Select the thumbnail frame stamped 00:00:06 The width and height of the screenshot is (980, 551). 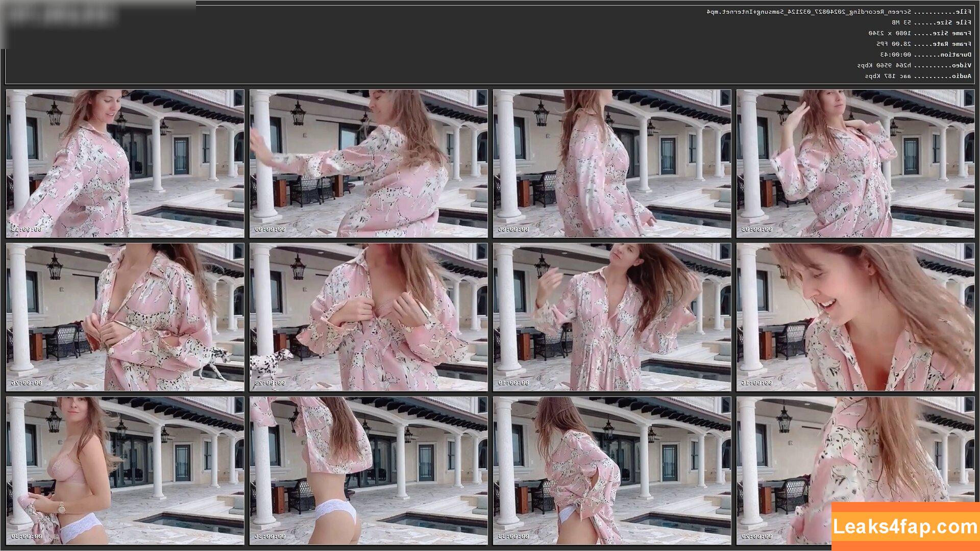click(x=612, y=163)
